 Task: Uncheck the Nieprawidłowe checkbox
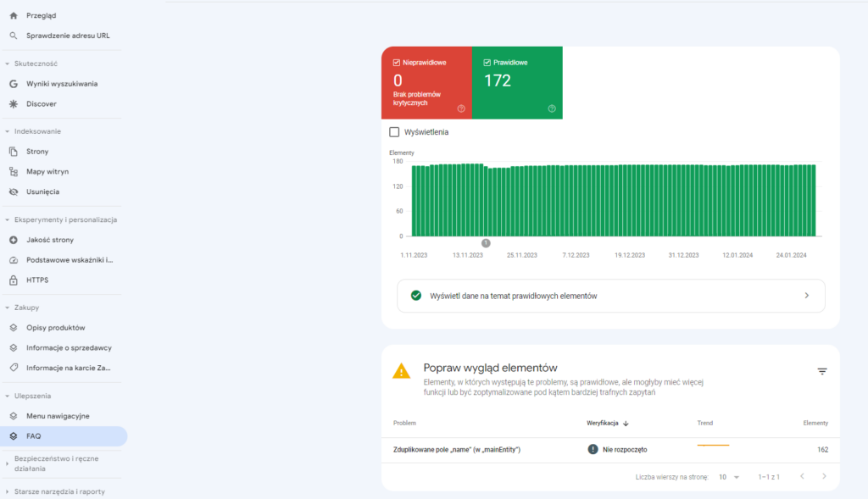click(397, 63)
